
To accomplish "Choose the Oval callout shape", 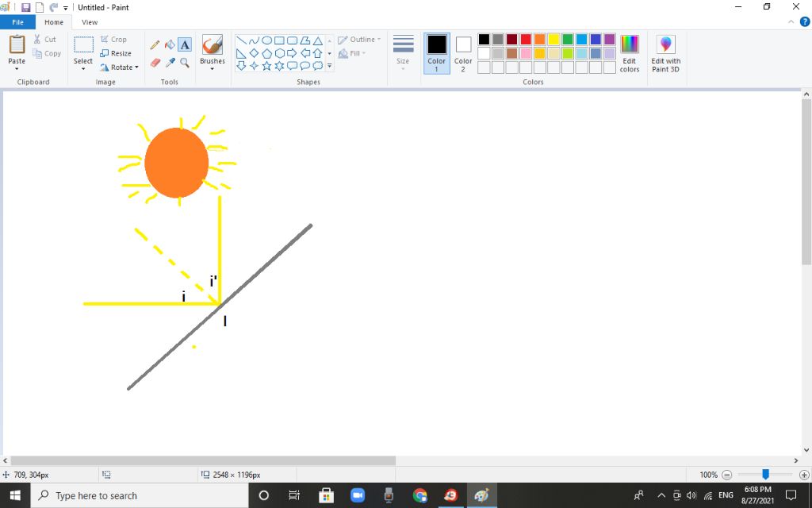I will [x=304, y=66].
